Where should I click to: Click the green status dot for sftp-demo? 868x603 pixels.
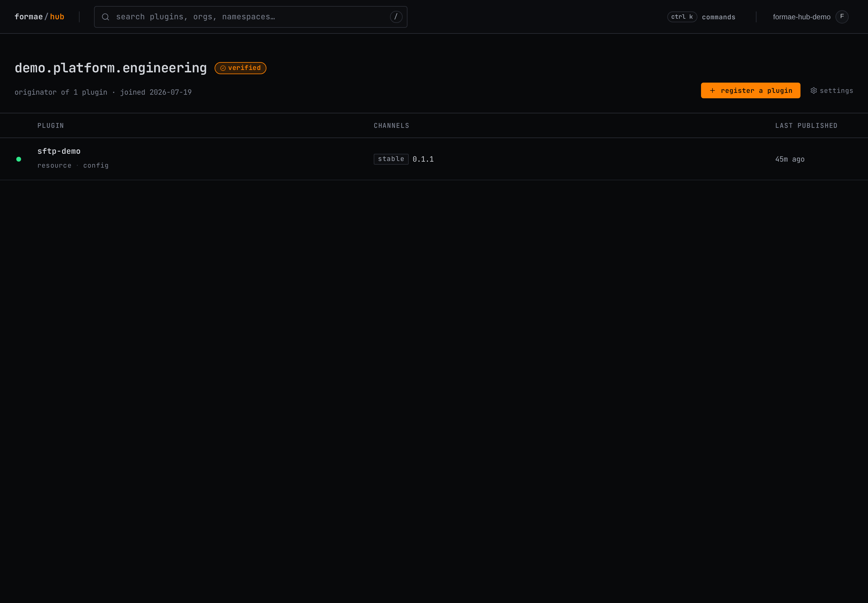coord(18,159)
